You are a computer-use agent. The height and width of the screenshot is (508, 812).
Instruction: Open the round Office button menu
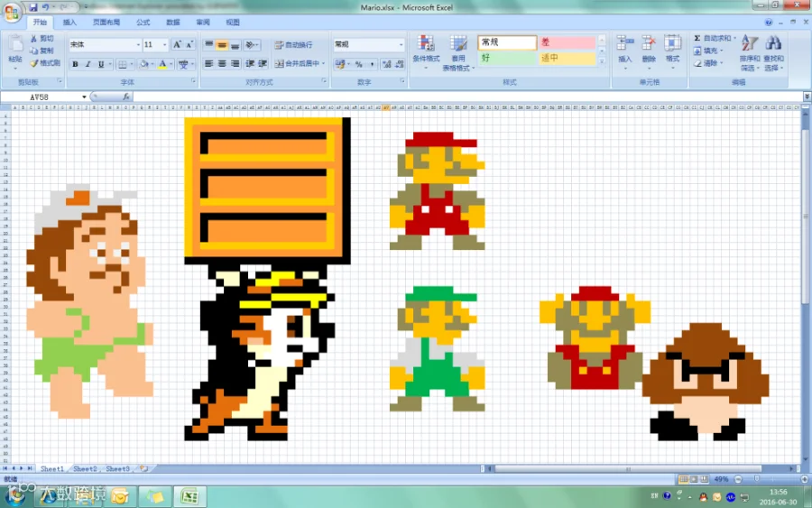[12, 12]
